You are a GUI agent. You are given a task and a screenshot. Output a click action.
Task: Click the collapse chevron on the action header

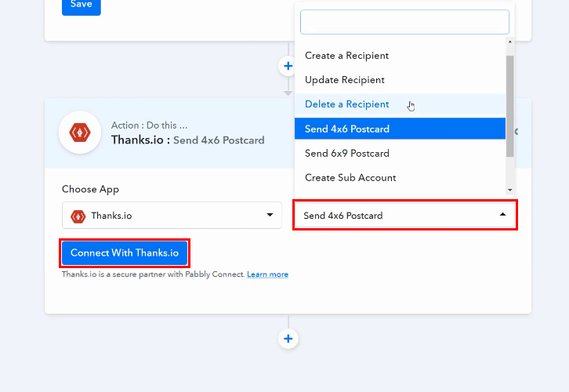(x=516, y=132)
